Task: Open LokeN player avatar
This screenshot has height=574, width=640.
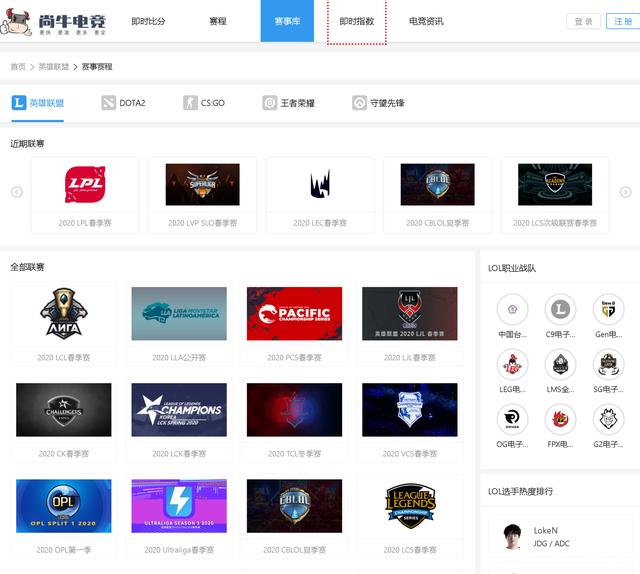Action: click(512, 536)
